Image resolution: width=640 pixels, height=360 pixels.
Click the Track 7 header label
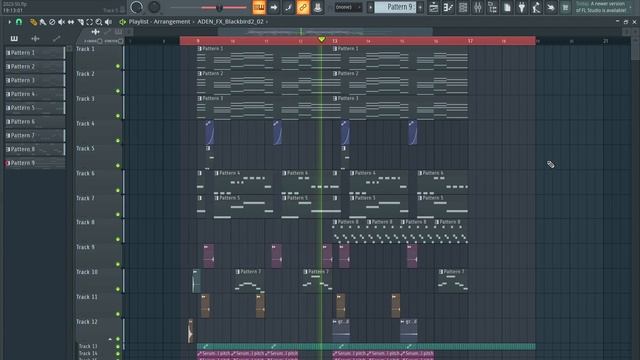tap(85, 198)
